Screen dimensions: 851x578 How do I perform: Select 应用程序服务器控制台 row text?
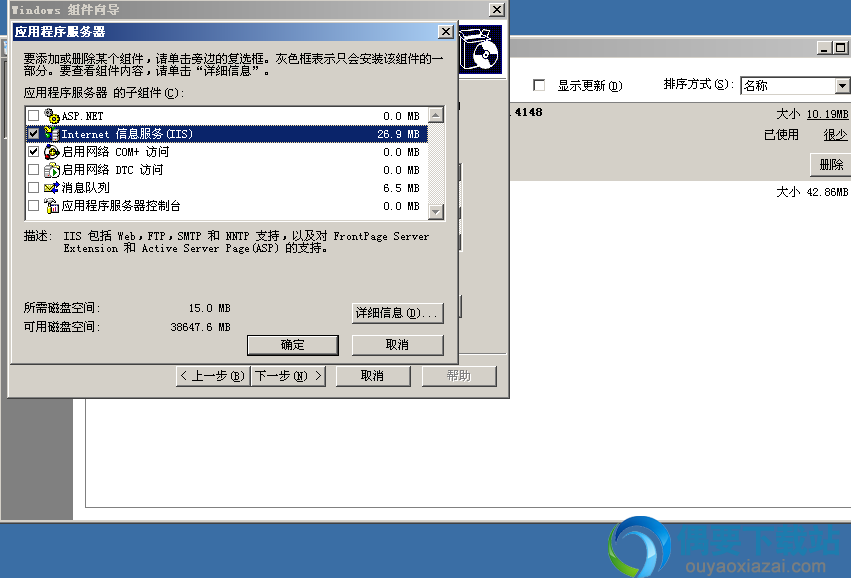[x=121, y=206]
